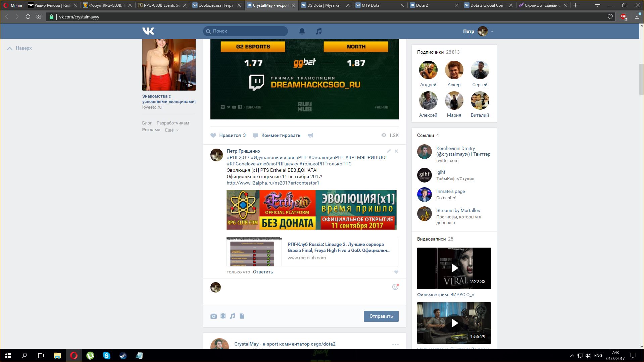644x362 pixels.
Task: Switch to the Форум RPG-CLUB tab
Action: pyautogui.click(x=107, y=5)
